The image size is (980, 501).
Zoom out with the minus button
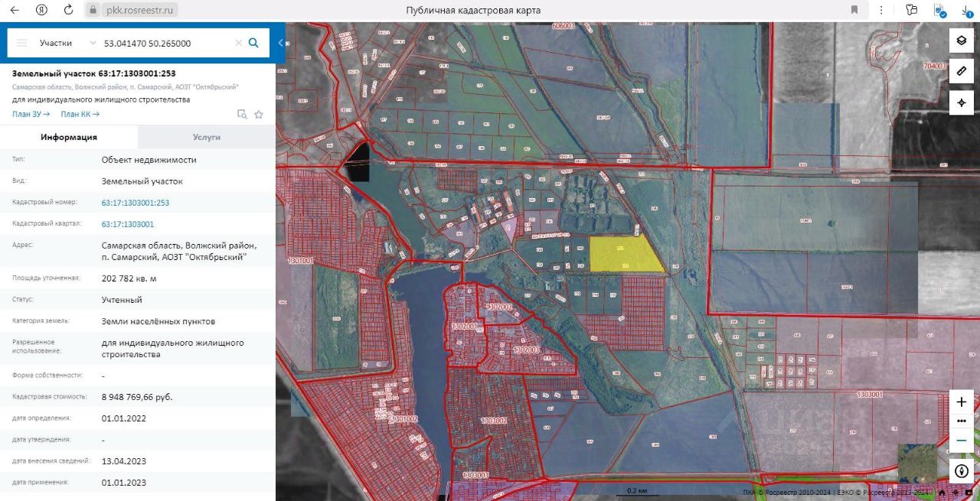962,441
